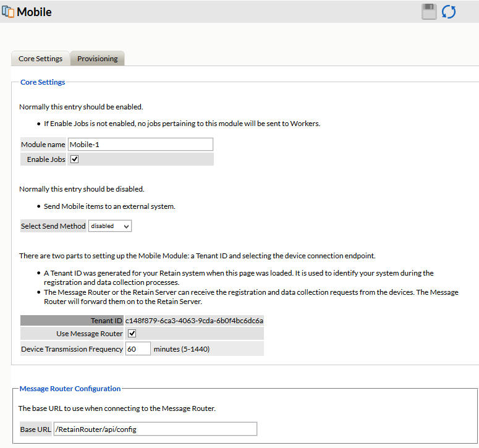Viewport: 479px width, 448px height.
Task: Click the Base URL label
Action: click(36, 429)
